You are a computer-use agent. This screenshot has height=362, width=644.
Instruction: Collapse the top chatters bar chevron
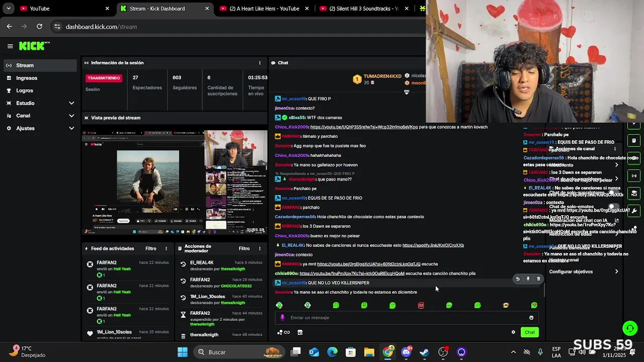pos(407,92)
